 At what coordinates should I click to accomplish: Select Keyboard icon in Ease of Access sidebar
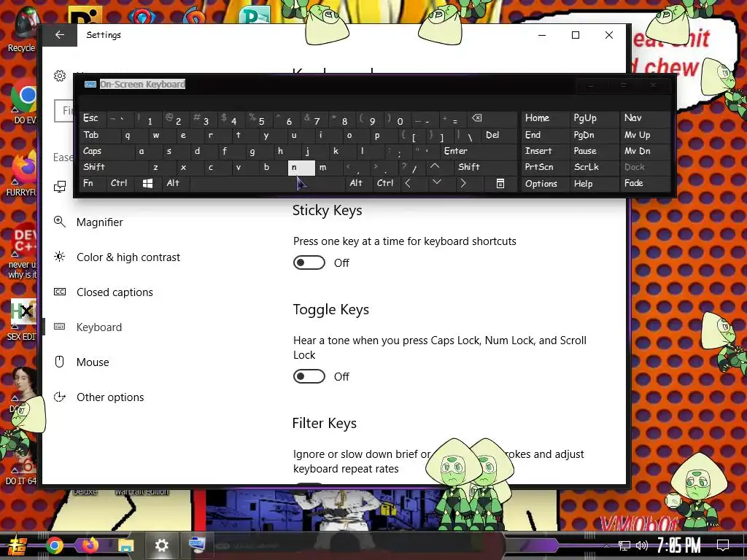tap(60, 327)
